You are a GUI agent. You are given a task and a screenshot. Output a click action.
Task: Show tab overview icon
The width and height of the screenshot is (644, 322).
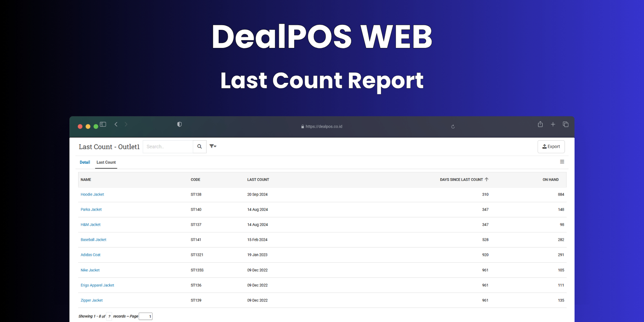[565, 124]
